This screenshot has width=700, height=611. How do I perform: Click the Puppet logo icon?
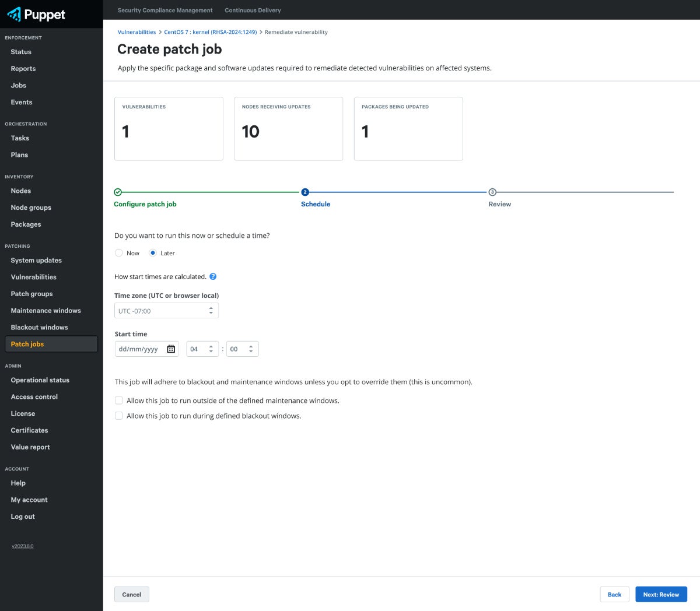[x=14, y=14]
